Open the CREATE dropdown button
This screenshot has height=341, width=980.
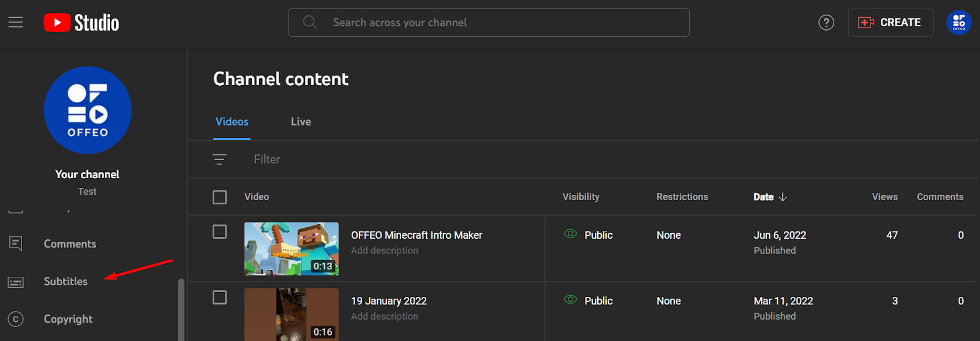tap(890, 23)
